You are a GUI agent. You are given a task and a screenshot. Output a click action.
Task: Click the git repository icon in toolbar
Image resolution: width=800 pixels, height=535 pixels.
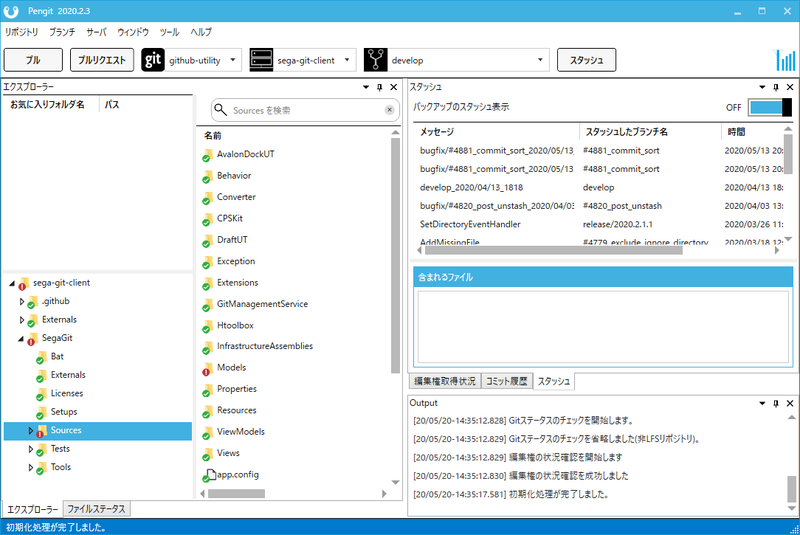pyautogui.click(x=153, y=60)
